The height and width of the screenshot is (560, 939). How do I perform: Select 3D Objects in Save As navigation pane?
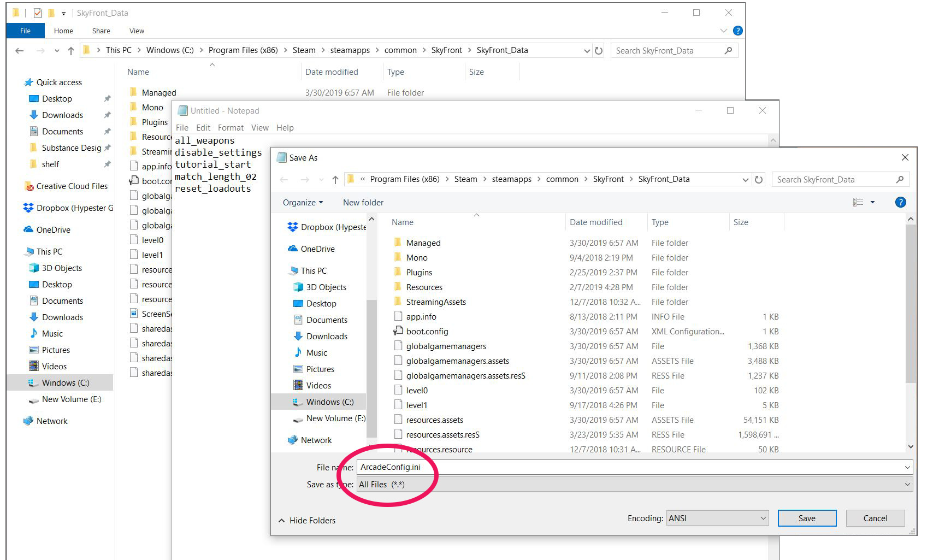(x=320, y=287)
